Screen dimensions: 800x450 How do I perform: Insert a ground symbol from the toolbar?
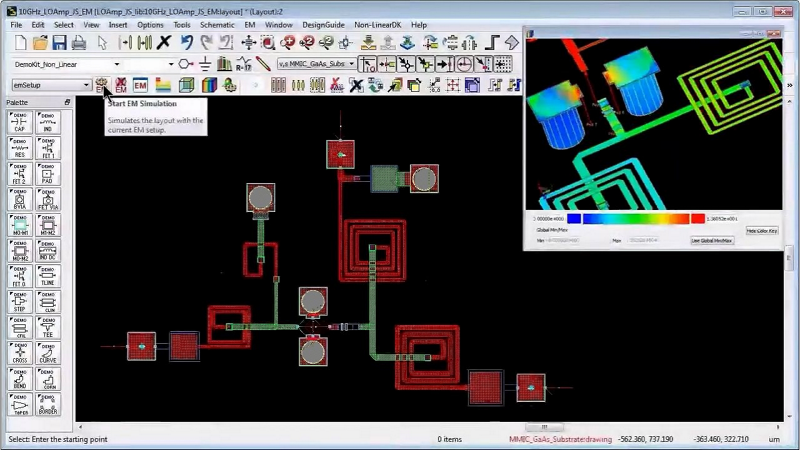(205, 64)
